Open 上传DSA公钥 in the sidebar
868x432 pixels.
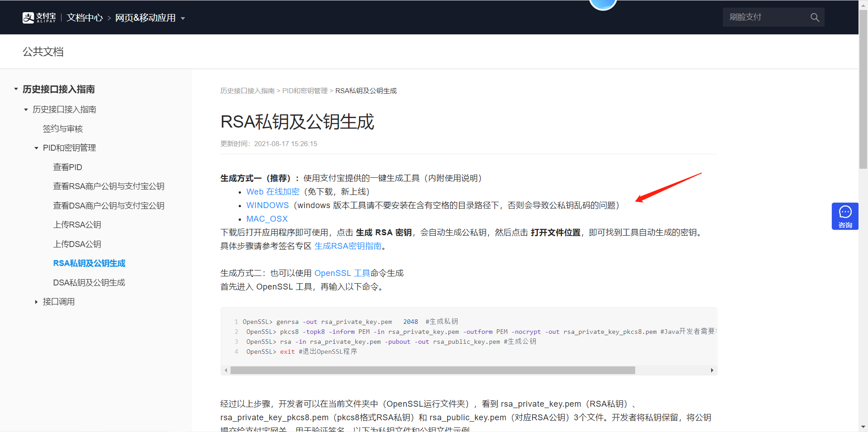(77, 244)
